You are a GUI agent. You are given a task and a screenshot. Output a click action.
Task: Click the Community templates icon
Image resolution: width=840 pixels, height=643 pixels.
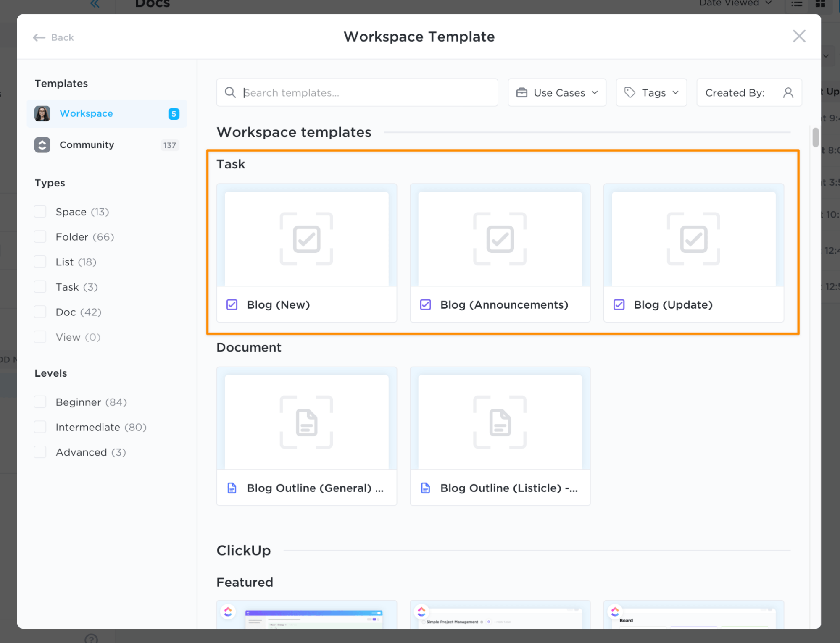coord(42,145)
